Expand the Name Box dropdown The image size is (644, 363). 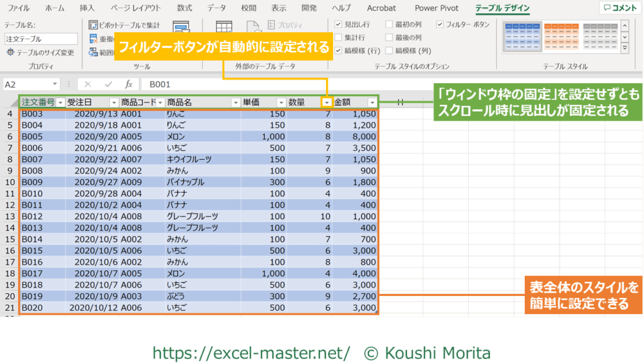point(55,84)
